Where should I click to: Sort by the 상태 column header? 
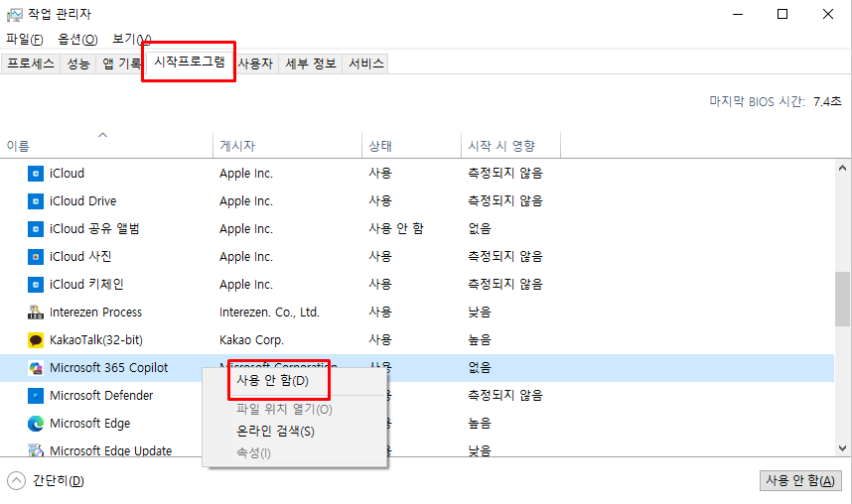411,145
